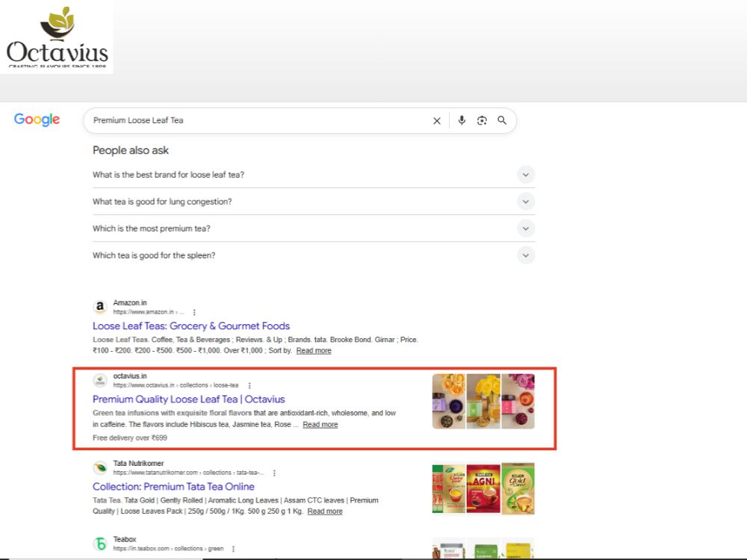Click inside the Premium Loose Leaf Tea search field

[x=257, y=120]
